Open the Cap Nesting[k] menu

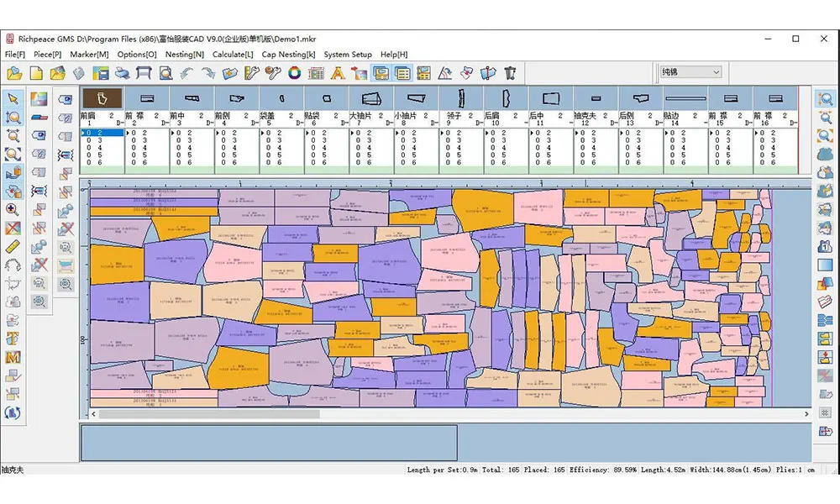coord(288,55)
